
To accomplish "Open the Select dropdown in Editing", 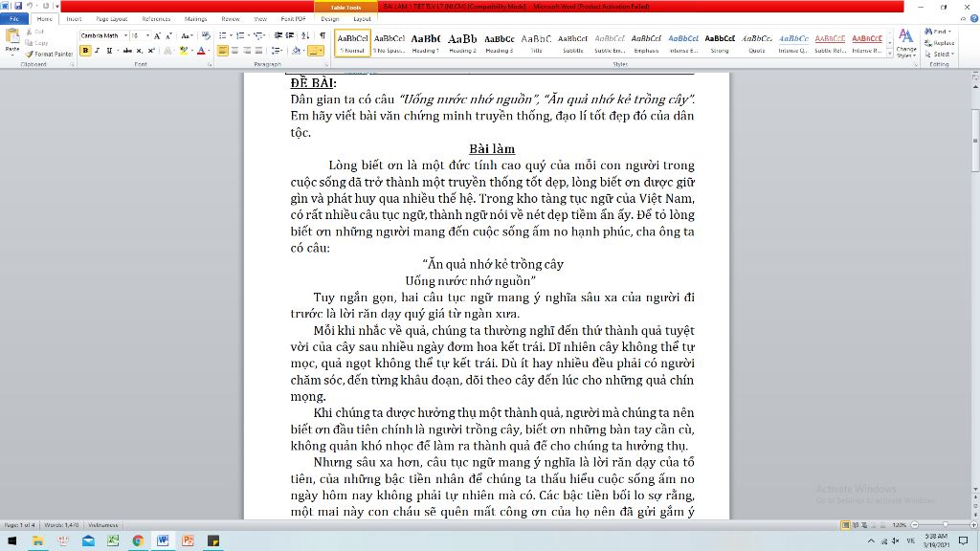I will [x=940, y=55].
